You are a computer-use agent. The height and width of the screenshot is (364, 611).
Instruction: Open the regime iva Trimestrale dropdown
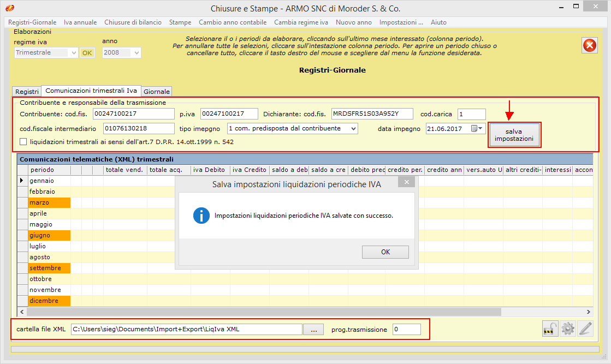point(74,53)
